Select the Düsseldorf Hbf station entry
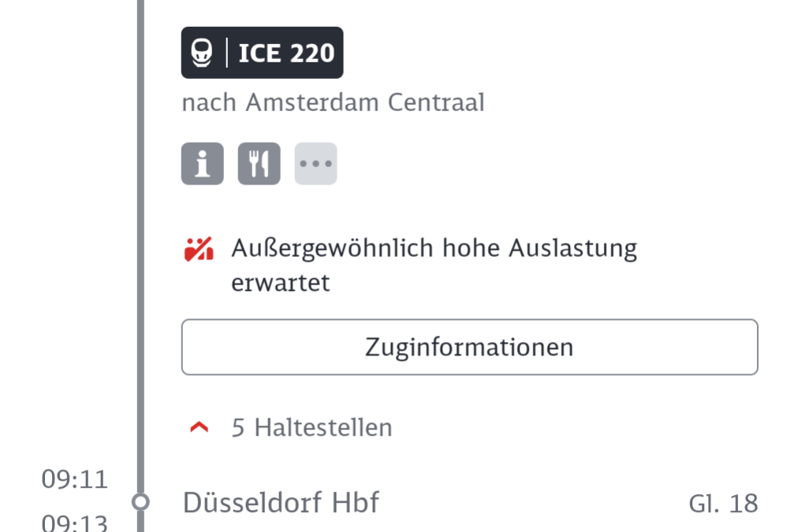 (x=281, y=501)
